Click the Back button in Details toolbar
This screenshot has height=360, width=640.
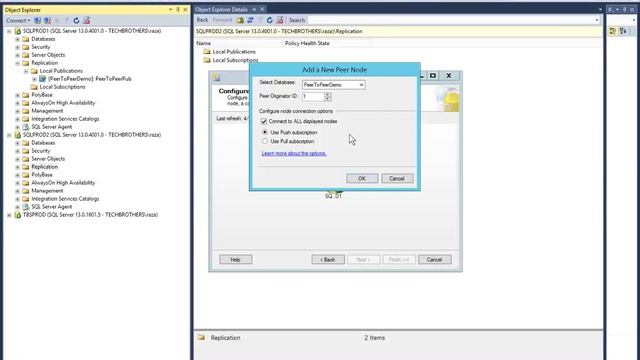(x=202, y=20)
